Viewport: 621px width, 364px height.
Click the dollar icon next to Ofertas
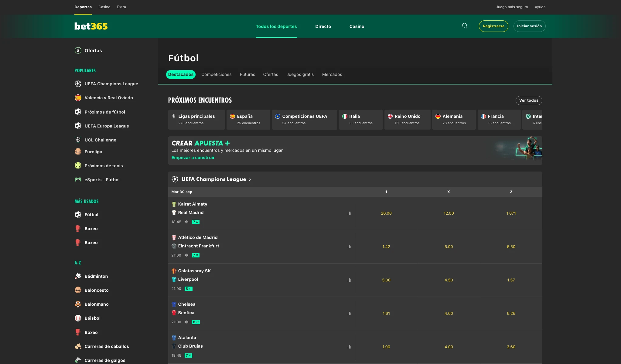[78, 50]
